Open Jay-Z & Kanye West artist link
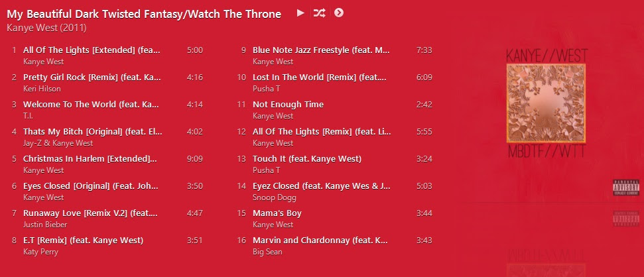The width and height of the screenshot is (644, 277). [x=58, y=143]
